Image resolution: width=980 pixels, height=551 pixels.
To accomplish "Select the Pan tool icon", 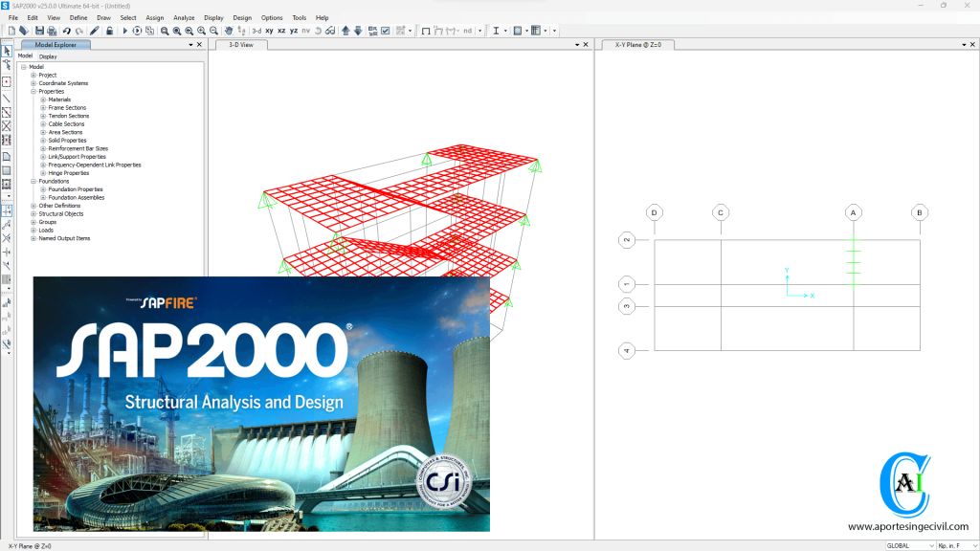I will coord(229,30).
